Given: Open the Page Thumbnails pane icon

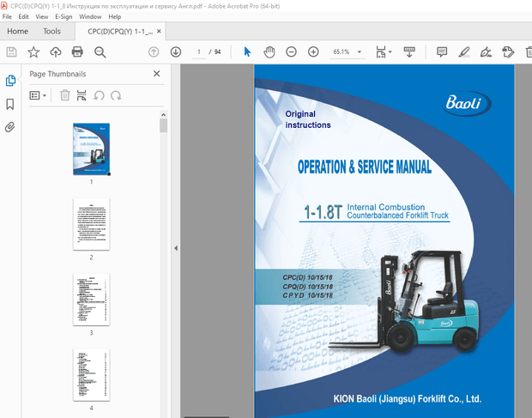Looking at the screenshot, I should [x=10, y=81].
